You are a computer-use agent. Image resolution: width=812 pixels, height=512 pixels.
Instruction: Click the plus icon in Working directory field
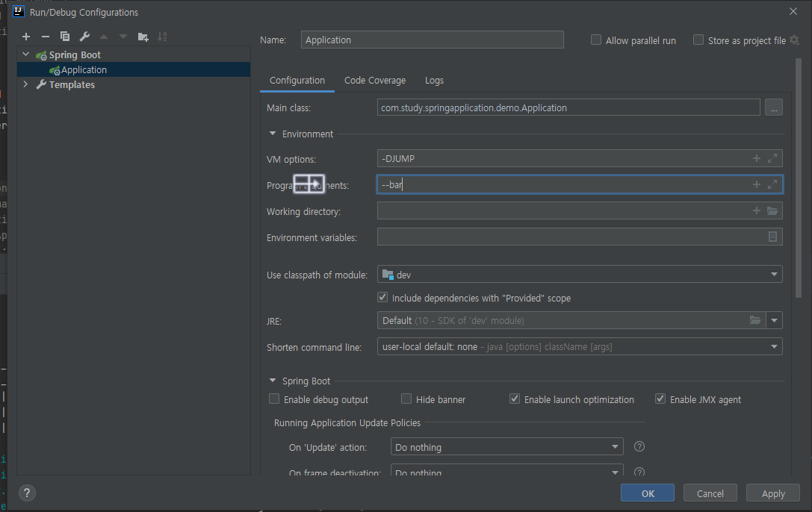(757, 210)
